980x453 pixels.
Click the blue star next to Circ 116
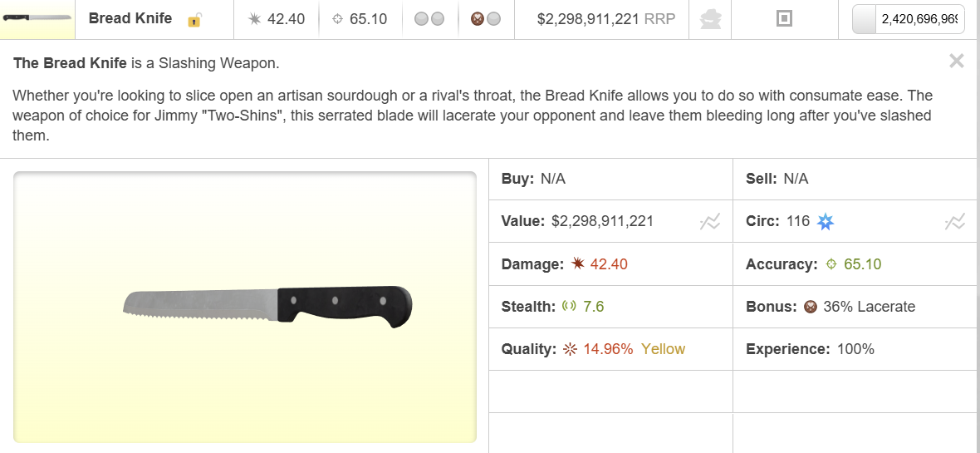[826, 221]
